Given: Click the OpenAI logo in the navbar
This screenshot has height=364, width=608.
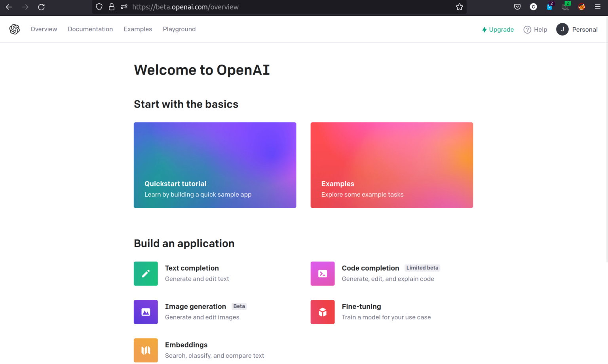Looking at the screenshot, I should [15, 29].
